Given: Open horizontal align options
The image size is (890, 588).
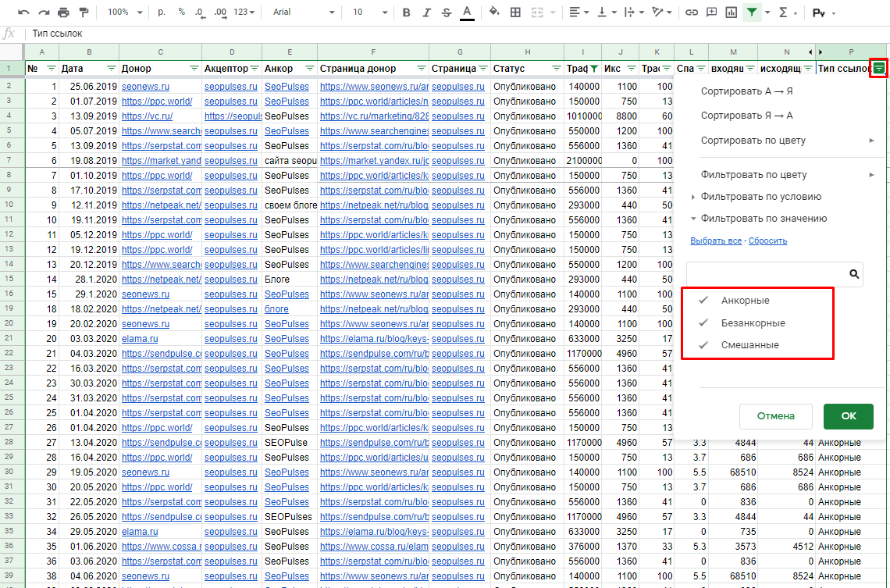Looking at the screenshot, I should (x=579, y=12).
